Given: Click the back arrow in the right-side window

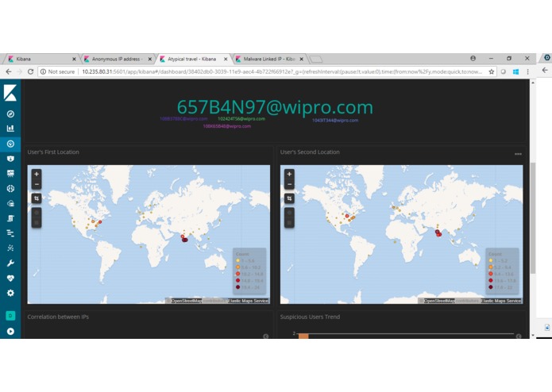Looking at the screenshot, I should [x=545, y=71].
